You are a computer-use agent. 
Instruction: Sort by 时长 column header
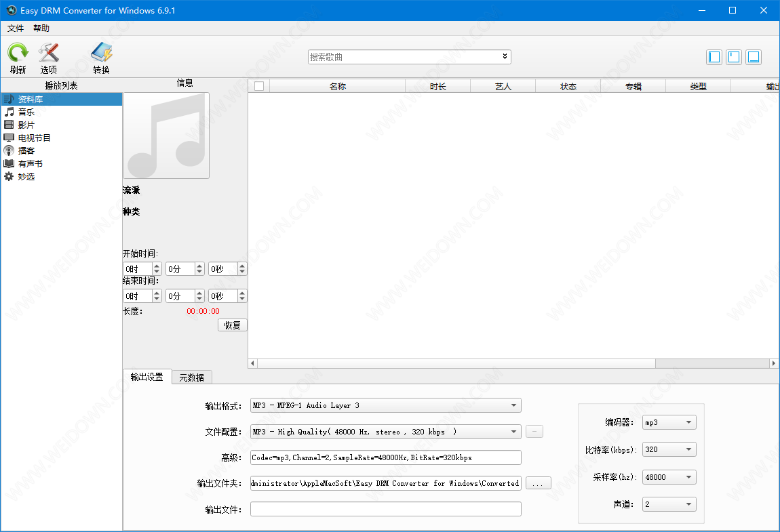coord(437,86)
